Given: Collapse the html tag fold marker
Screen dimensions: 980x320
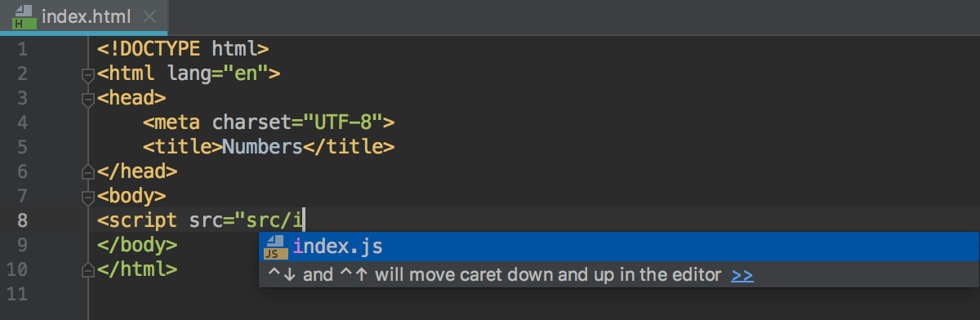Looking at the screenshot, I should (x=88, y=75).
